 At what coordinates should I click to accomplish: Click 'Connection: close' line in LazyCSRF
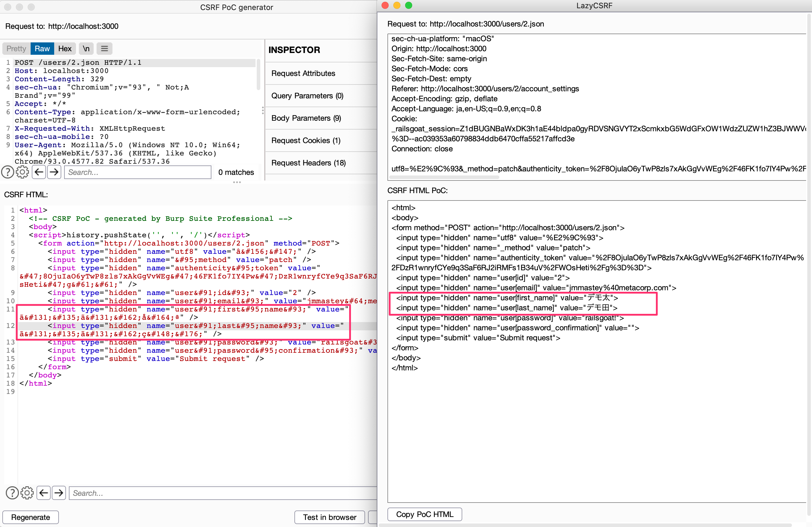(x=422, y=149)
